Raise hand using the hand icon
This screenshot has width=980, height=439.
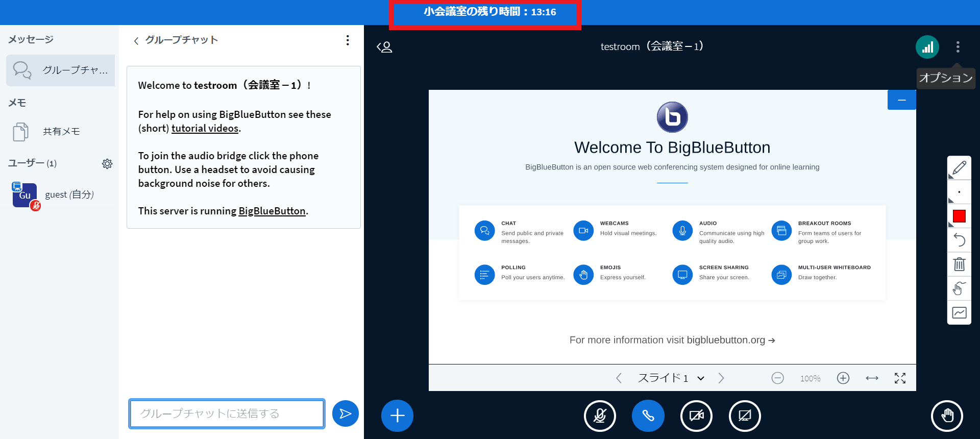pos(947,416)
